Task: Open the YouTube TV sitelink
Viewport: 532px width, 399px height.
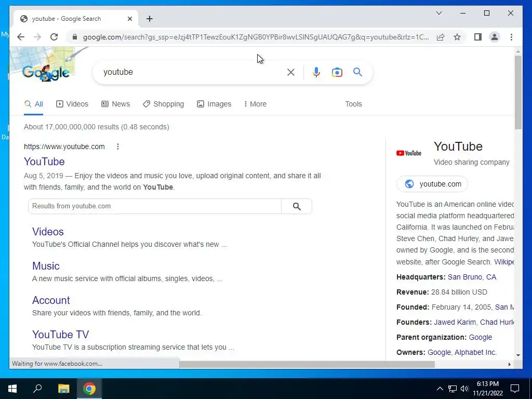Action: pos(60,334)
